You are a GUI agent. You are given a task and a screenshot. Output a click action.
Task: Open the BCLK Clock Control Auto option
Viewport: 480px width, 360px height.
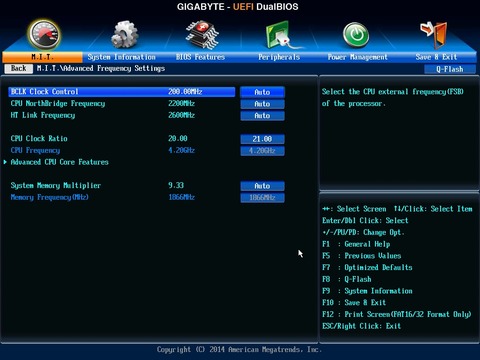262,92
